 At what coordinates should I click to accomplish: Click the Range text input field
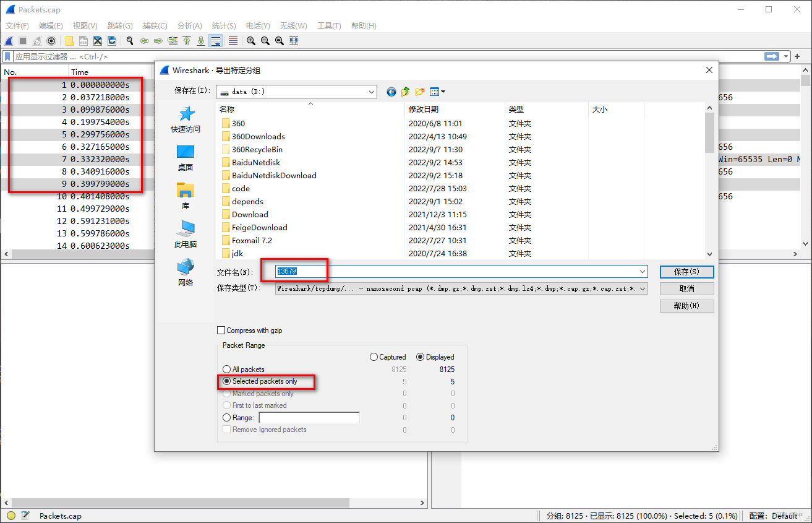click(x=309, y=418)
